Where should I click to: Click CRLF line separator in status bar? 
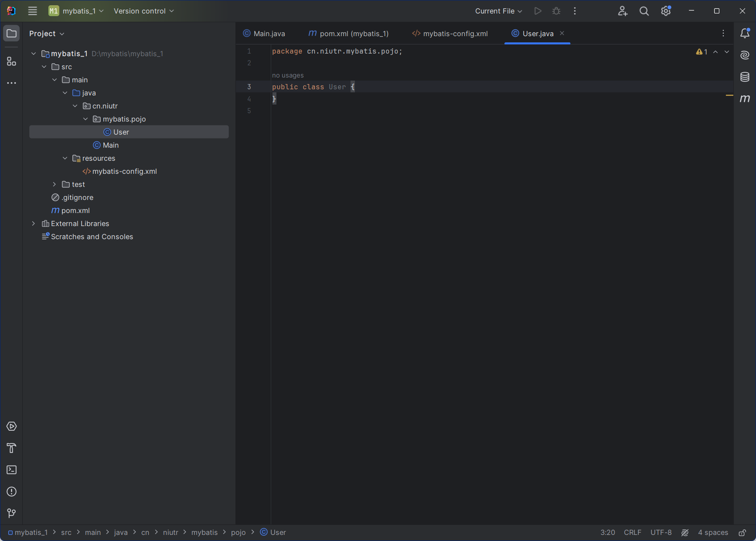pos(632,532)
